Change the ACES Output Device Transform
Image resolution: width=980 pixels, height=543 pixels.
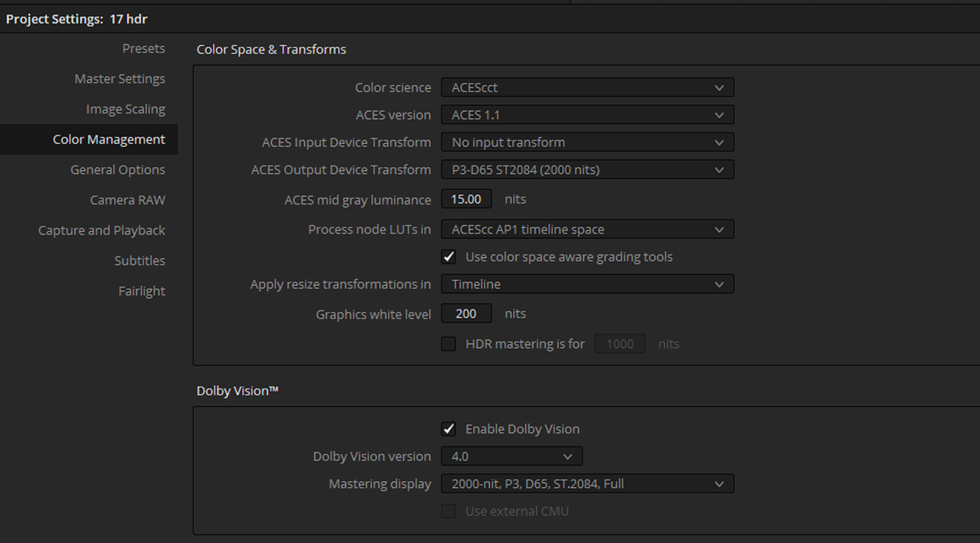(587, 169)
